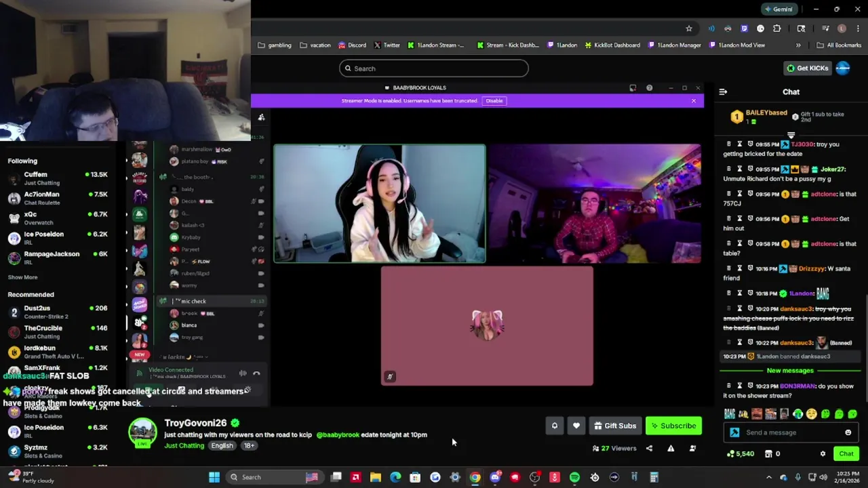The width and height of the screenshot is (868, 488).
Task: Open the gambling bookmarks folder
Action: [275, 45]
